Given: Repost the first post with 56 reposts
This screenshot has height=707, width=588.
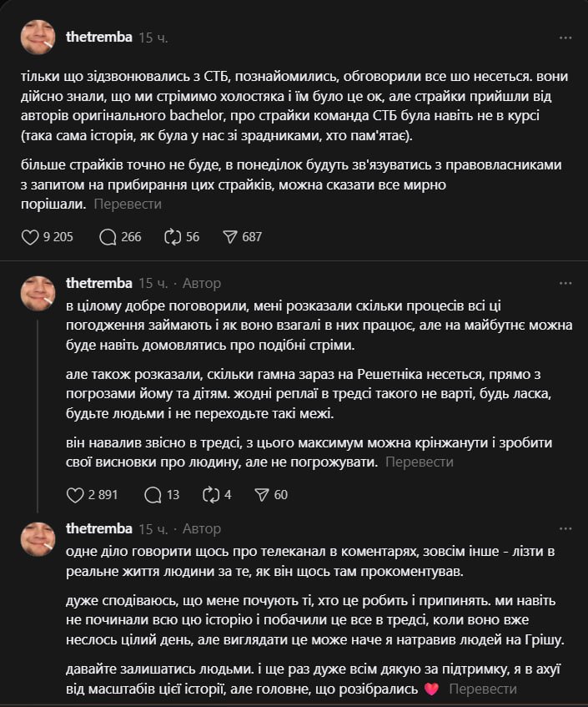Looking at the screenshot, I should 173,237.
